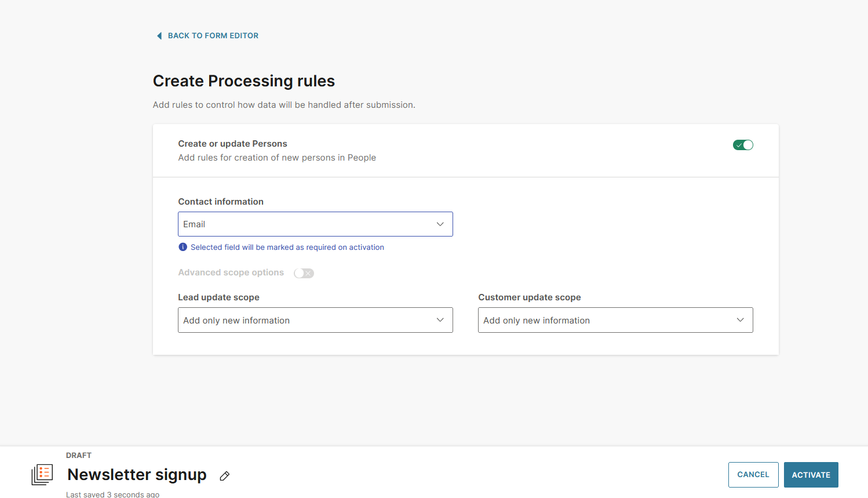This screenshot has height=498, width=868.
Task: Click the blue info icon by required-field notice
Action: (x=183, y=247)
